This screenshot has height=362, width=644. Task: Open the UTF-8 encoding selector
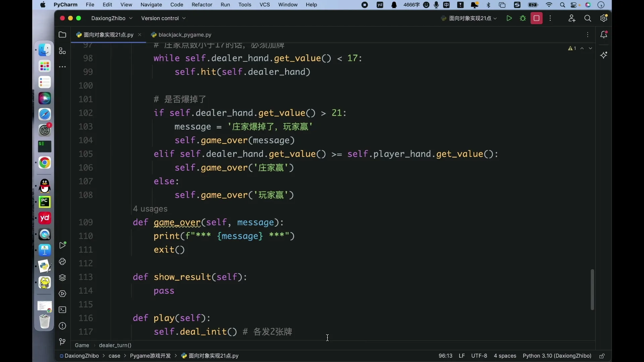(479, 356)
